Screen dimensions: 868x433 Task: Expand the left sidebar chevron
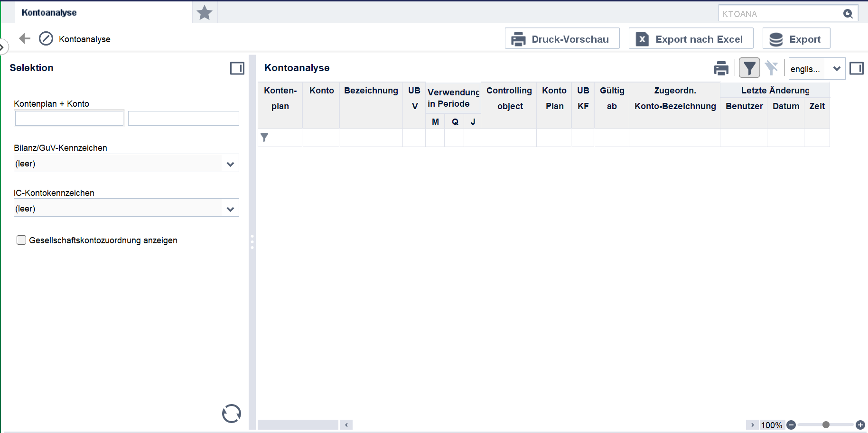pyautogui.click(x=2, y=47)
